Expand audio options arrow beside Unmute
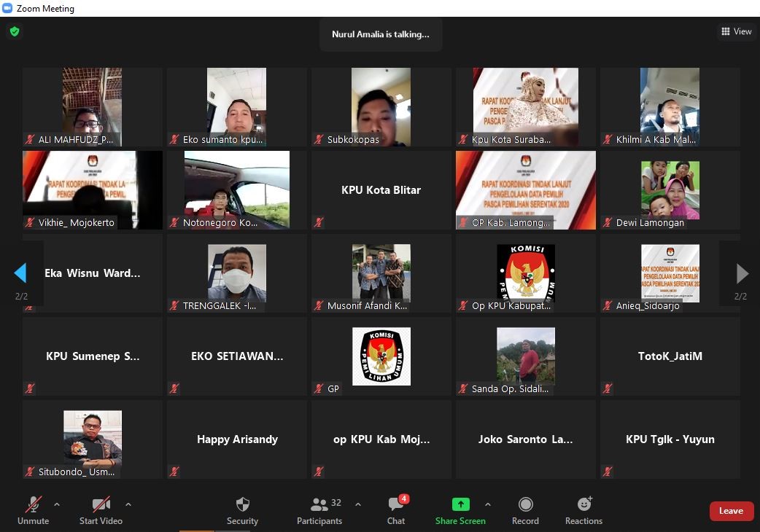Viewport: 760px width, 532px height. tap(57, 504)
